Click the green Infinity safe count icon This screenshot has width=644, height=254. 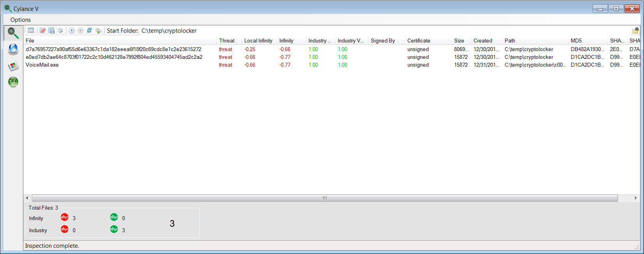click(x=114, y=217)
